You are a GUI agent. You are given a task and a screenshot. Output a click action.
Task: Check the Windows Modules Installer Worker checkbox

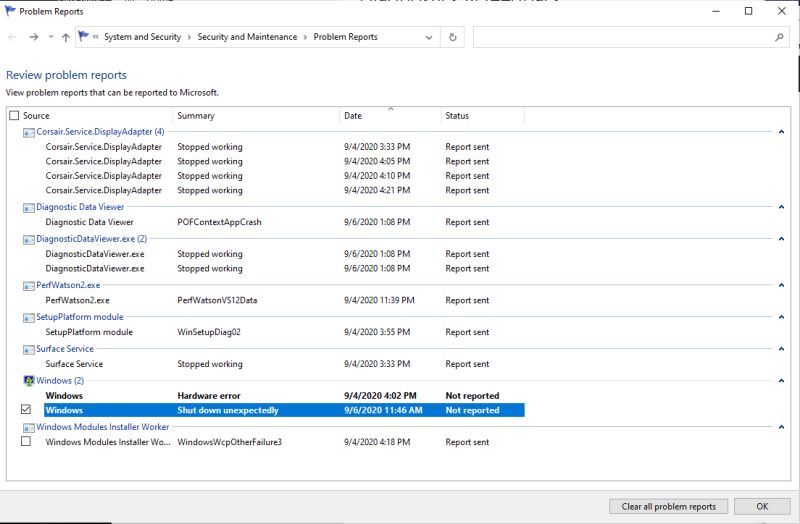tap(26, 441)
